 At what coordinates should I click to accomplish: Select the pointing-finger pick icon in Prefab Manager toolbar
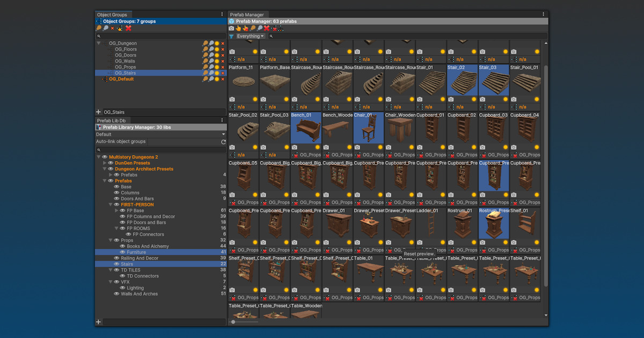pos(238,28)
